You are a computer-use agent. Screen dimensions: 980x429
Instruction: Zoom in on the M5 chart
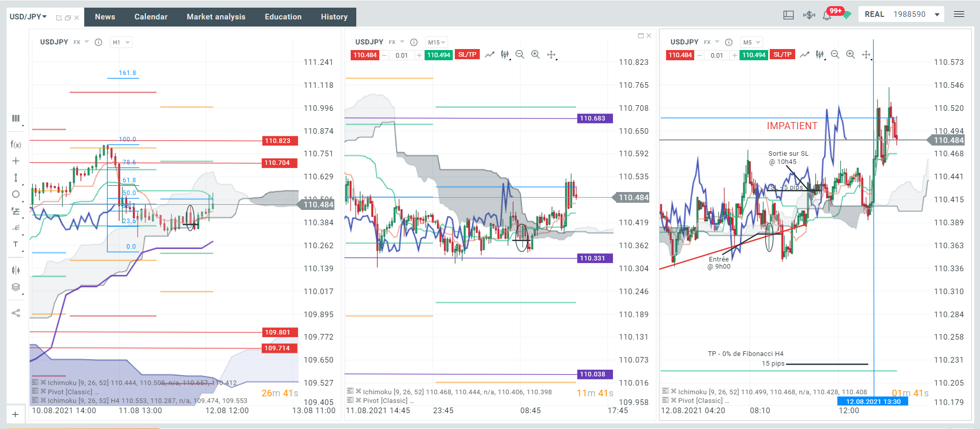point(850,55)
